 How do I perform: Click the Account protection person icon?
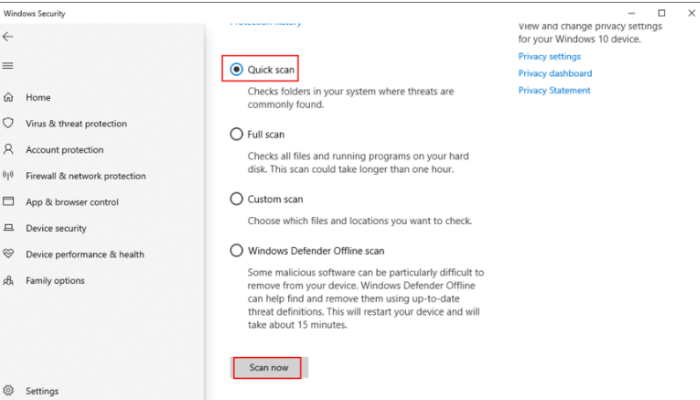click(x=8, y=149)
